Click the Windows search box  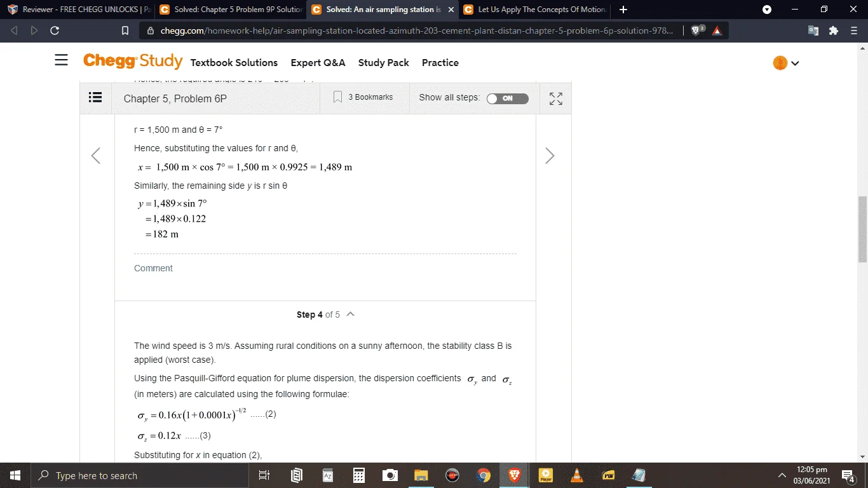click(140, 475)
